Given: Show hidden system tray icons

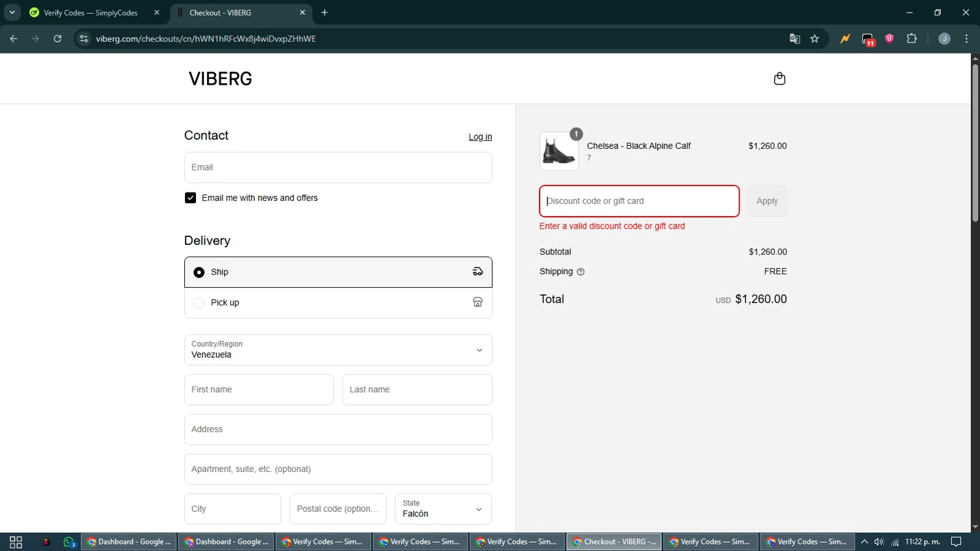Looking at the screenshot, I should click(x=864, y=542).
